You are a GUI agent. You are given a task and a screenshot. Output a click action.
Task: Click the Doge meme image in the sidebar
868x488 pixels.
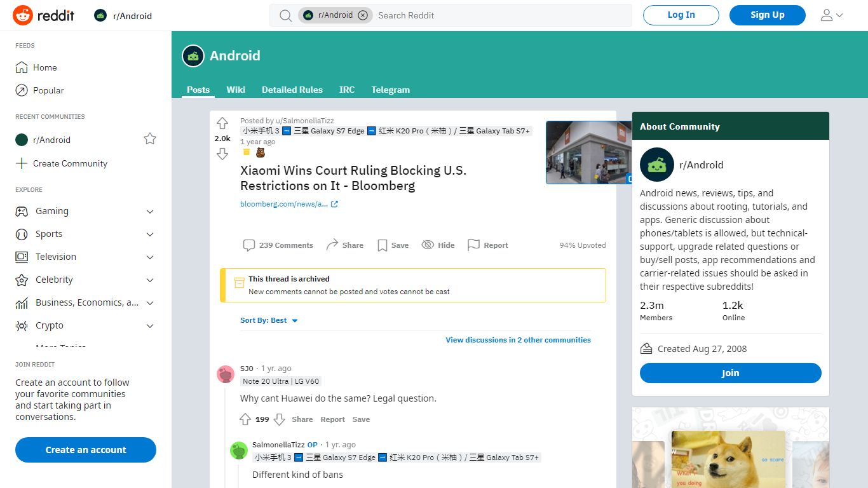729,459
